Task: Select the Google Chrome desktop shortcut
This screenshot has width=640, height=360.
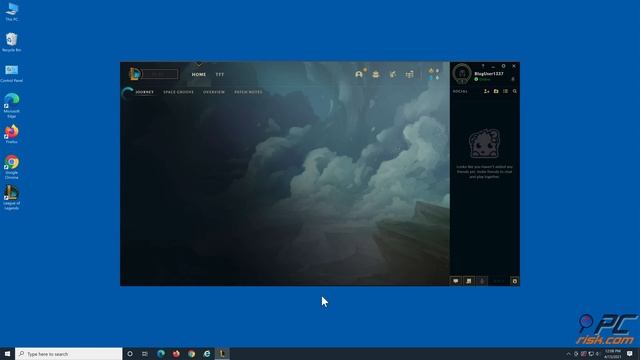Action: click(x=11, y=167)
